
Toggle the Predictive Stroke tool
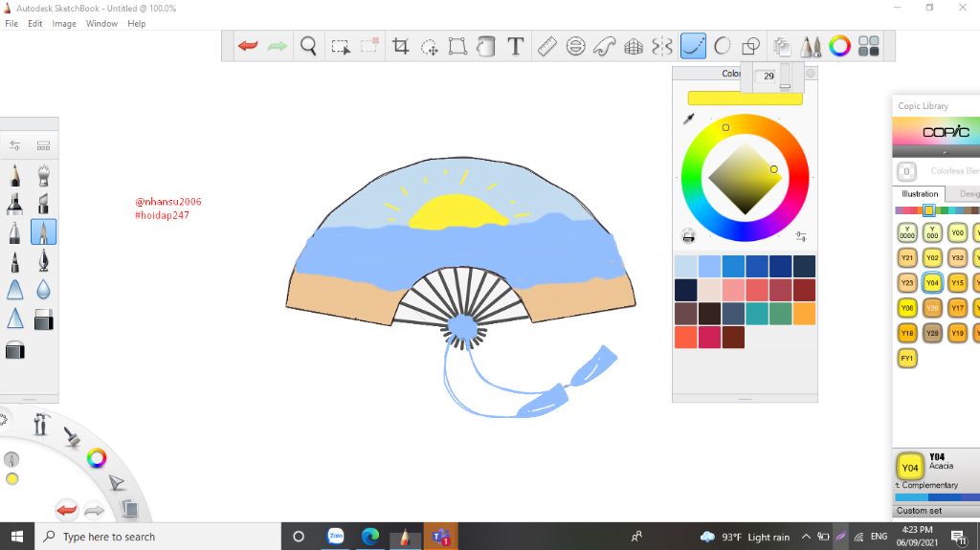point(722,46)
